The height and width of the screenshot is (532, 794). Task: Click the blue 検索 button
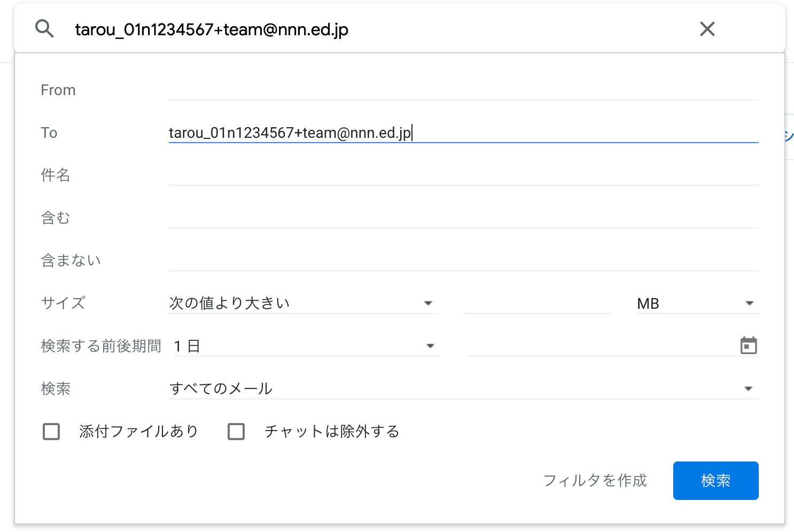point(715,480)
